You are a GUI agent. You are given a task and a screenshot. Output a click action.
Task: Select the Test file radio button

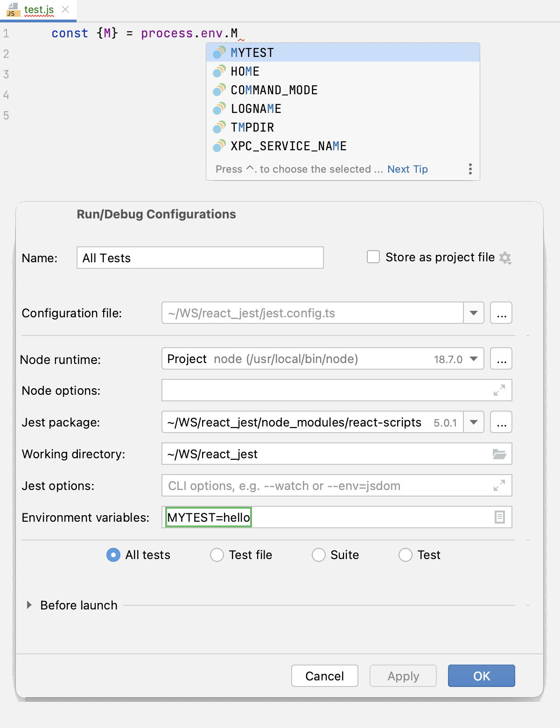point(217,555)
